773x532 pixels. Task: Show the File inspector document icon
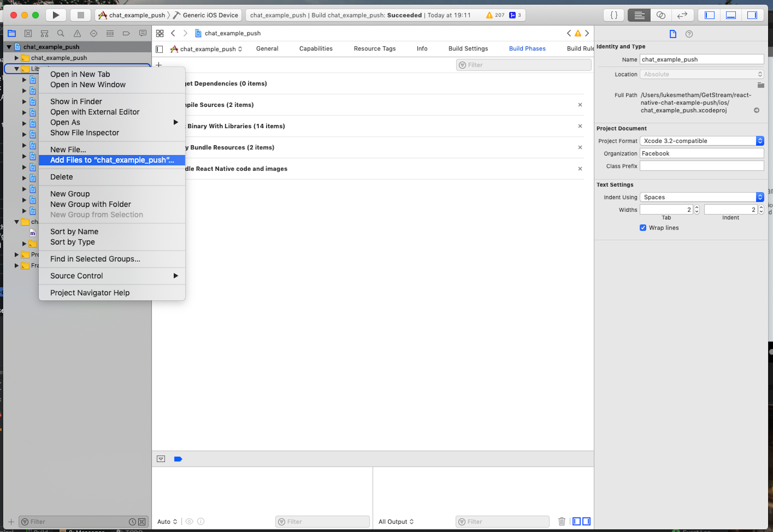pos(673,34)
